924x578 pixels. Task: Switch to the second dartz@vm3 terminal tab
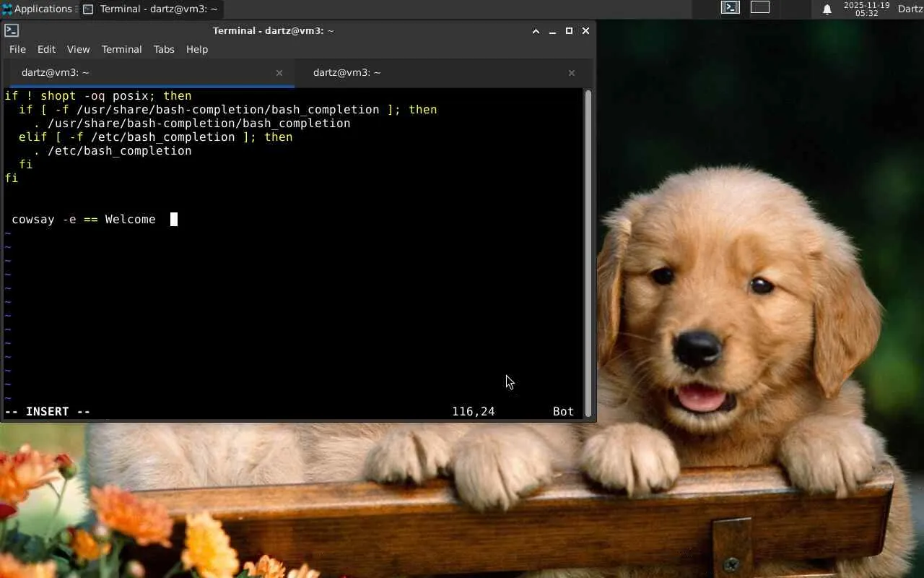click(x=440, y=72)
